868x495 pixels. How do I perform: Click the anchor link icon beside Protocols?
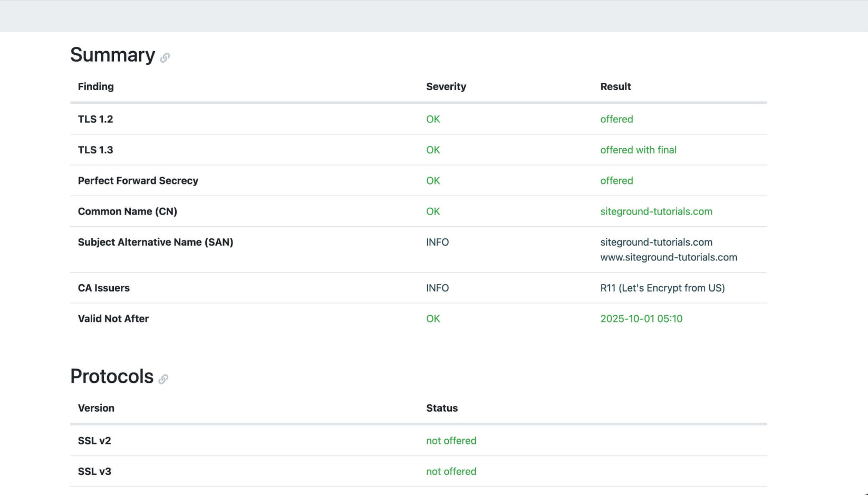163,379
